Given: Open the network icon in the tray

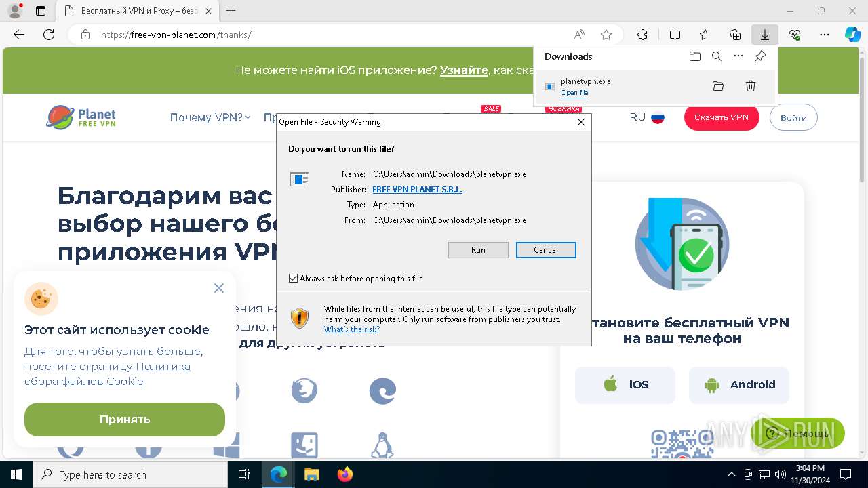Looking at the screenshot, I should pyautogui.click(x=764, y=474).
